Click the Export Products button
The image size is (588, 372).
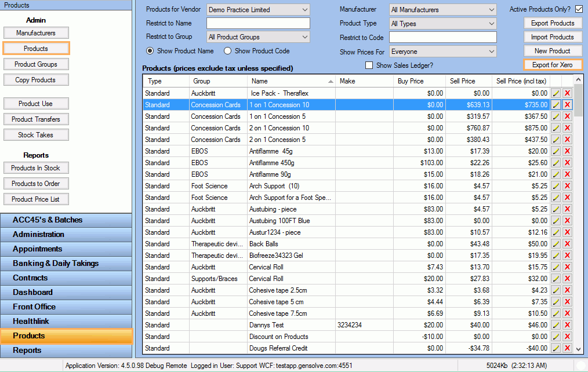coord(553,23)
